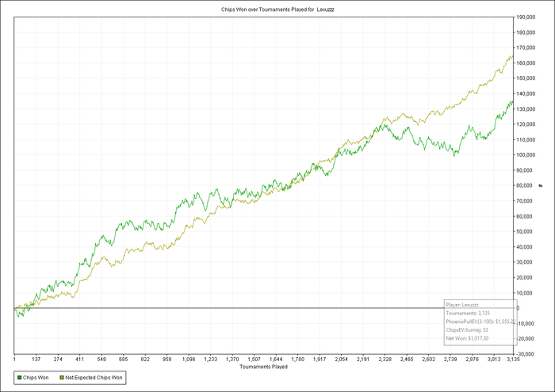Click the x-axis tick label 1,507
This screenshot has width=555, height=392.
pos(255,359)
